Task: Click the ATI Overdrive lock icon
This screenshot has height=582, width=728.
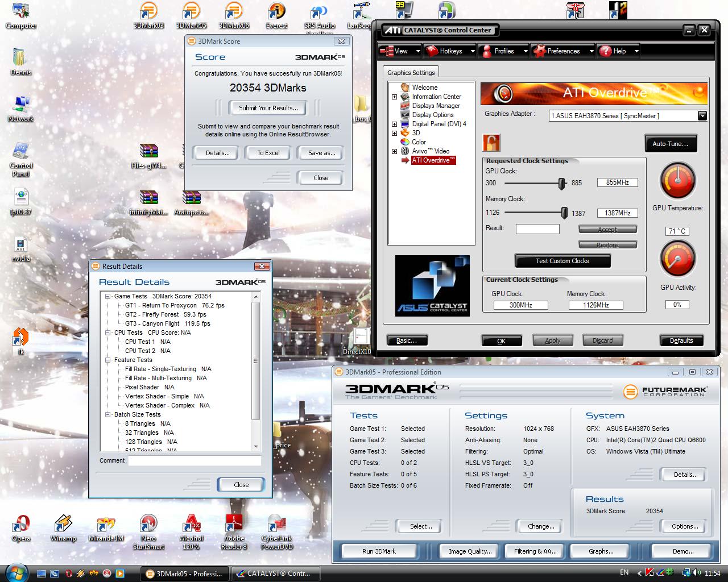Action: click(x=491, y=142)
